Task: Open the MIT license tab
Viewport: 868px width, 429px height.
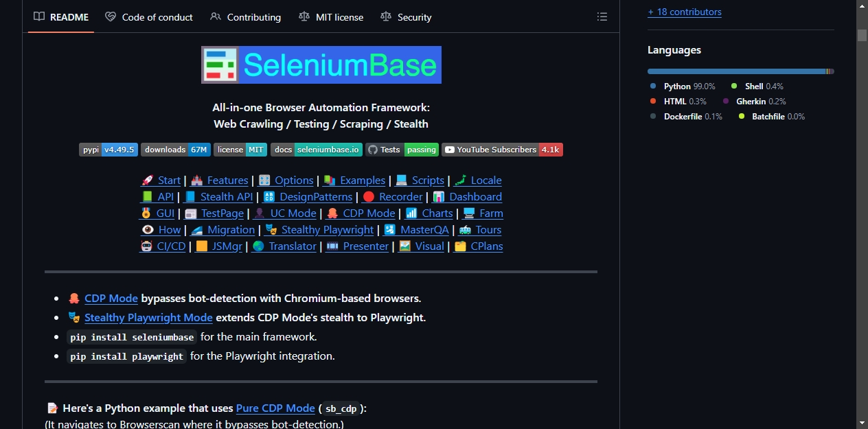Action: pyautogui.click(x=331, y=17)
